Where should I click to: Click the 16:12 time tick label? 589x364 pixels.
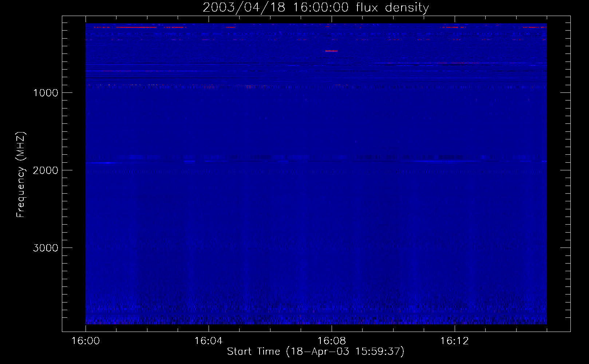point(455,341)
